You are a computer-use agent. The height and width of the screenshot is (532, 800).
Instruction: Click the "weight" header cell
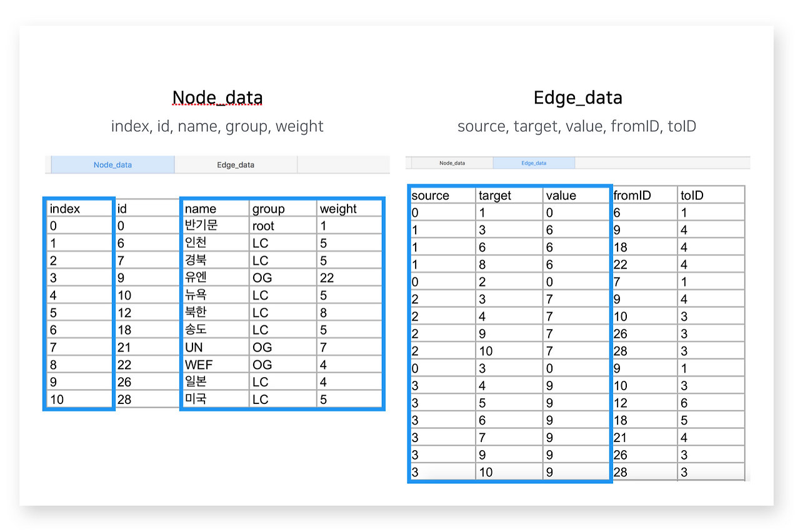pos(349,209)
